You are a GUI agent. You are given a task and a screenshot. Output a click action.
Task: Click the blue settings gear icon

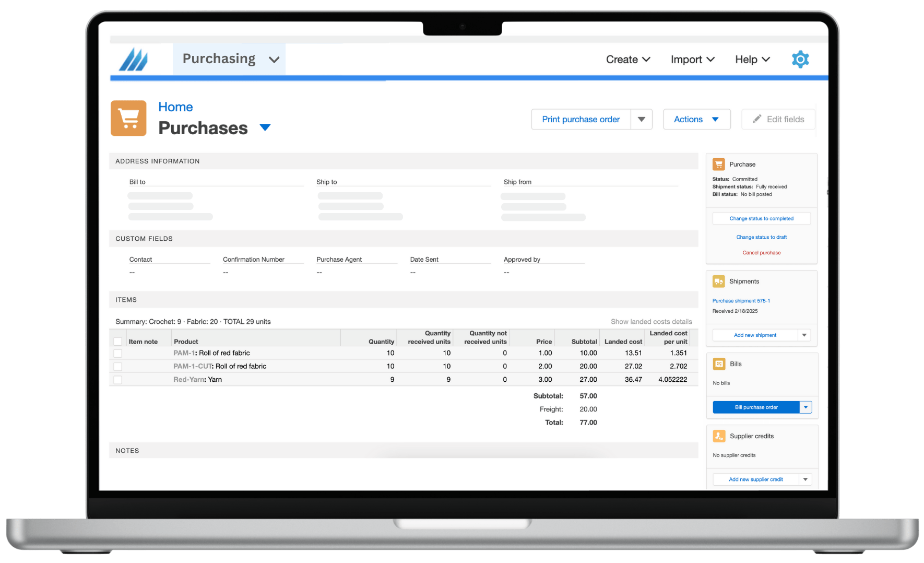click(x=800, y=60)
